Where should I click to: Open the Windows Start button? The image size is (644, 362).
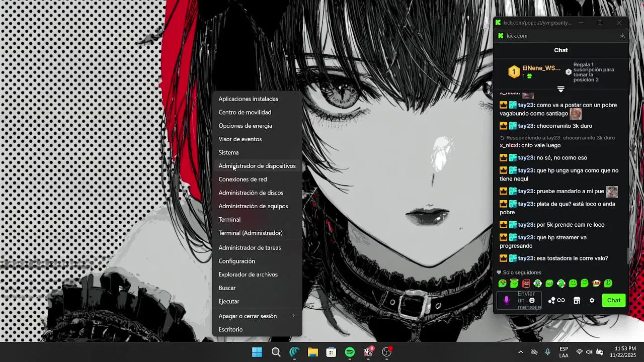tap(257, 352)
